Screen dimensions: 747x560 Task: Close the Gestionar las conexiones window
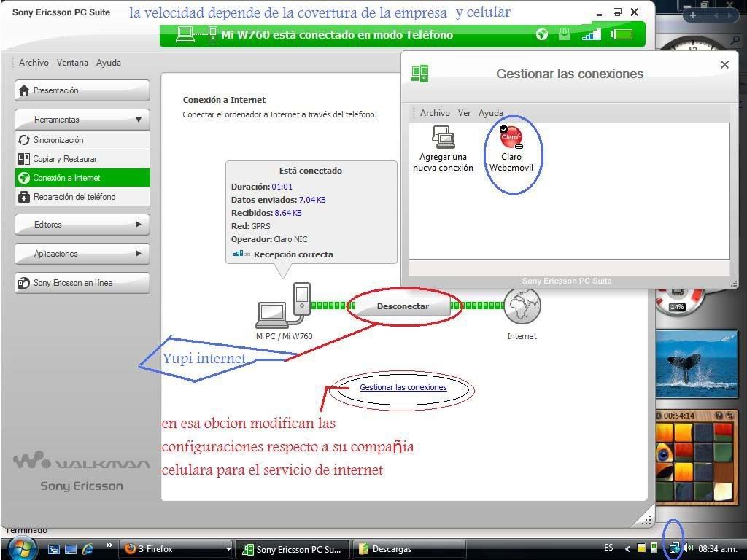coord(724,64)
